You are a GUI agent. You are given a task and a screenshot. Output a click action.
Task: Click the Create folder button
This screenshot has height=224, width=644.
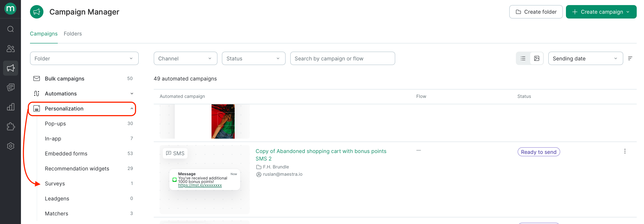click(x=536, y=12)
